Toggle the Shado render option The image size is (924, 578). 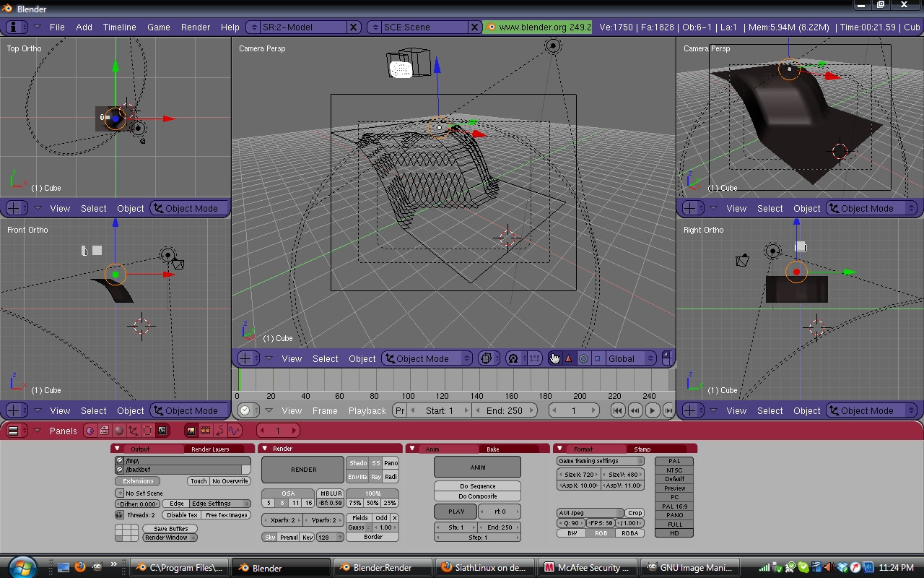point(358,463)
